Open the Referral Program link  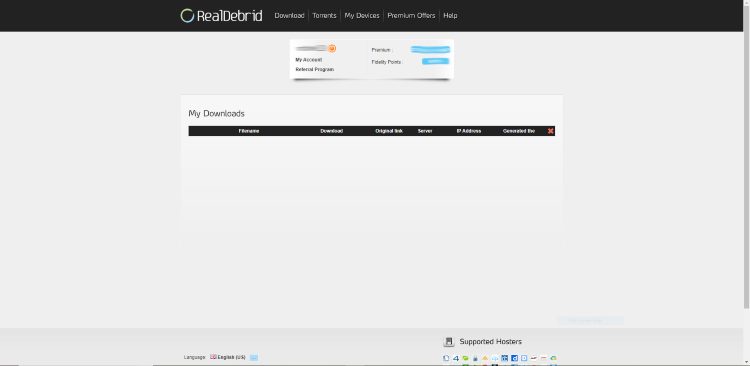tap(315, 69)
